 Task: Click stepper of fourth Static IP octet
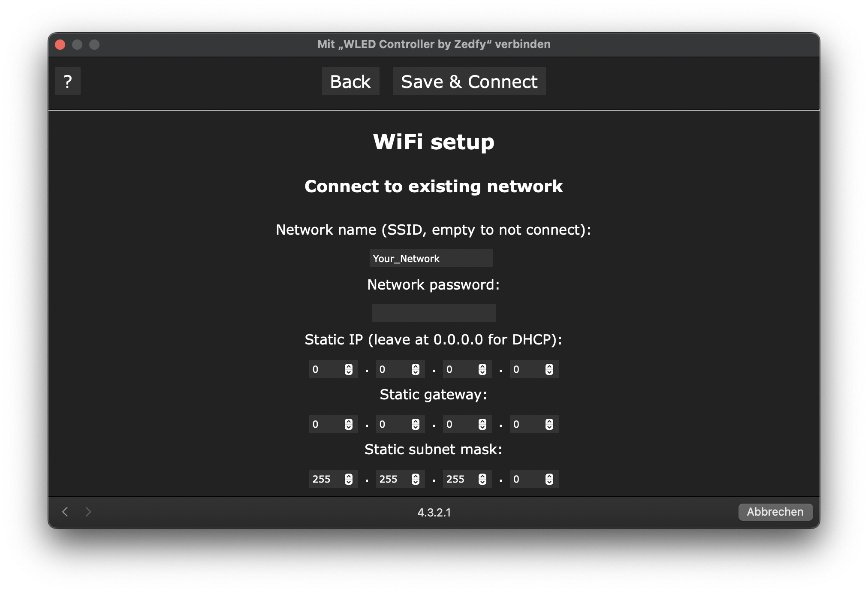pyautogui.click(x=549, y=369)
